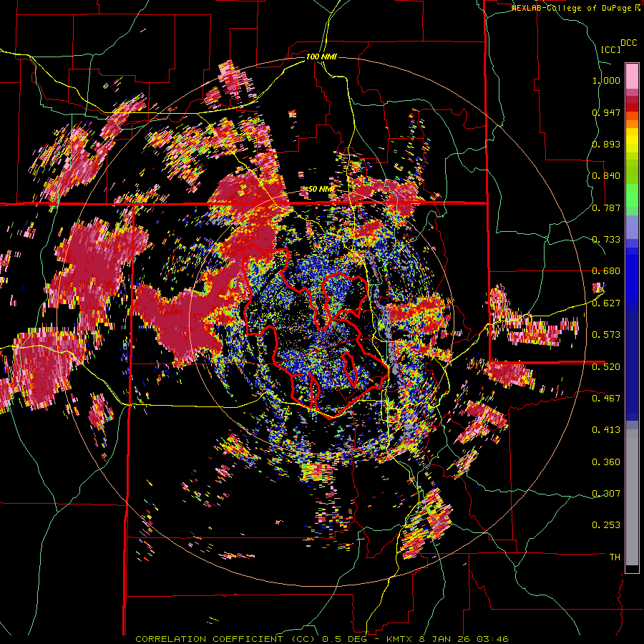Viewport: 644px width, 644px height.
Task: Select the 0.467 scale value
Action: tap(606, 399)
